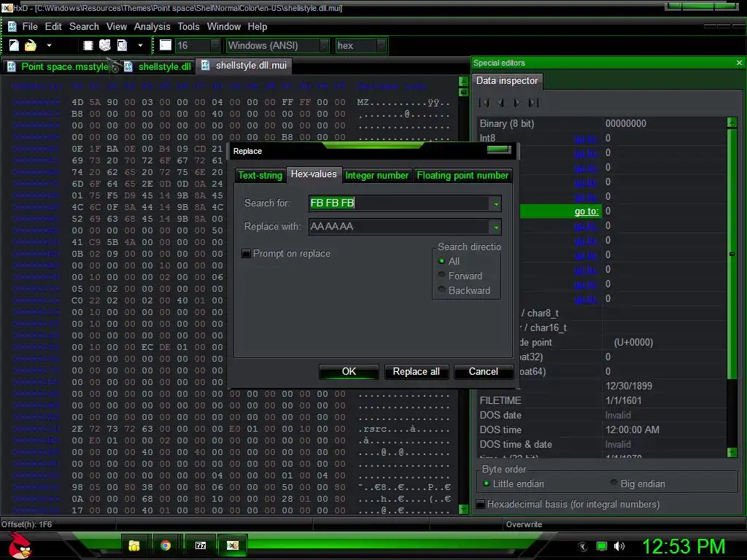
Task: Click the Open file folder icon
Action: [x=31, y=45]
